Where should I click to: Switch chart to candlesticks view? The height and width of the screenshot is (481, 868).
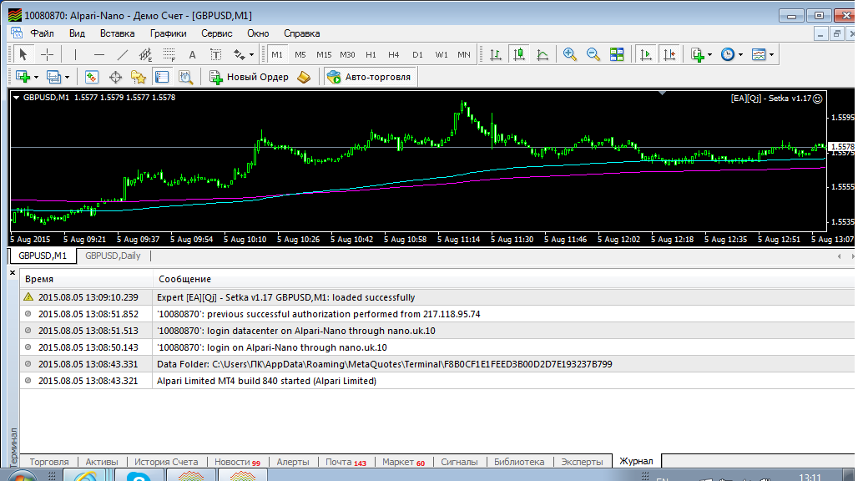518,54
